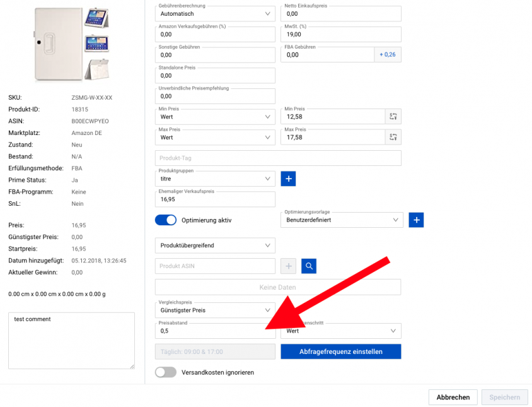Viewport: 532px width, 407px height.
Task: Open the price step dropdown showing Wert
Action: 341,331
